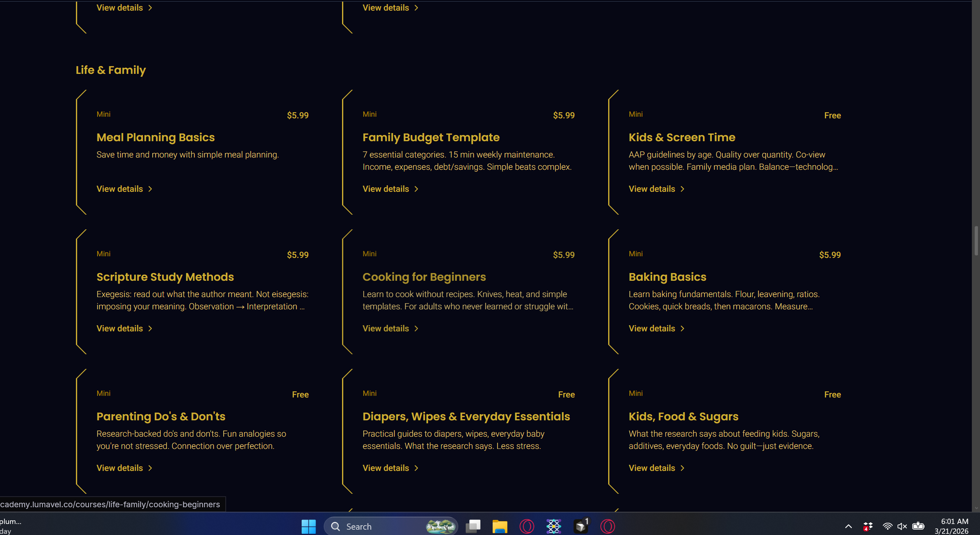Image resolution: width=980 pixels, height=535 pixels.
Task: Expand details chevron for Cooking for Beginners
Action: [416, 329]
